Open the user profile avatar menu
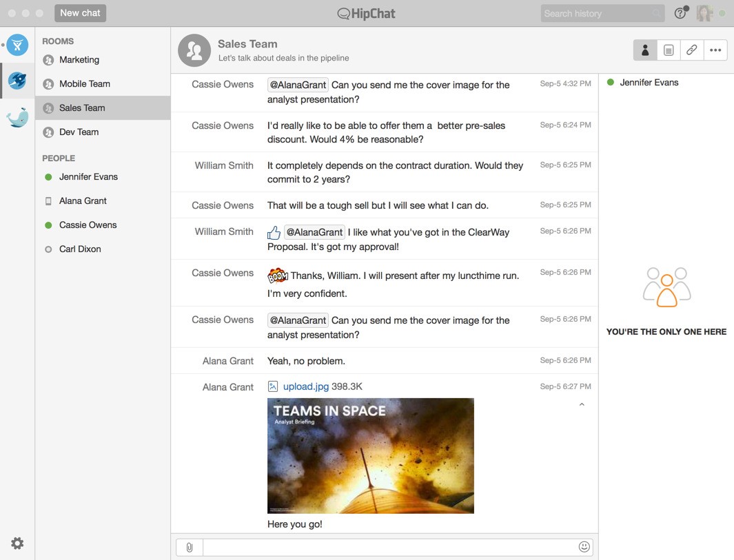The image size is (734, 560). [704, 13]
